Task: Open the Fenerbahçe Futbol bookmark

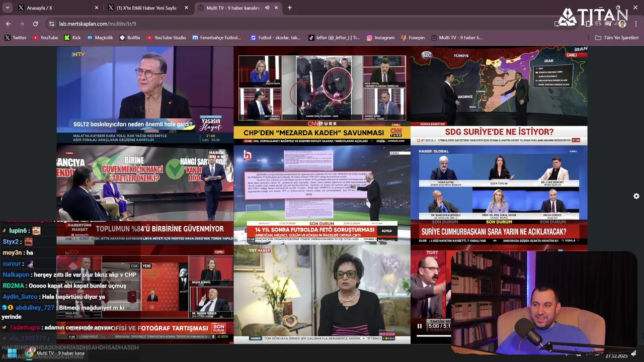Action: [x=217, y=38]
